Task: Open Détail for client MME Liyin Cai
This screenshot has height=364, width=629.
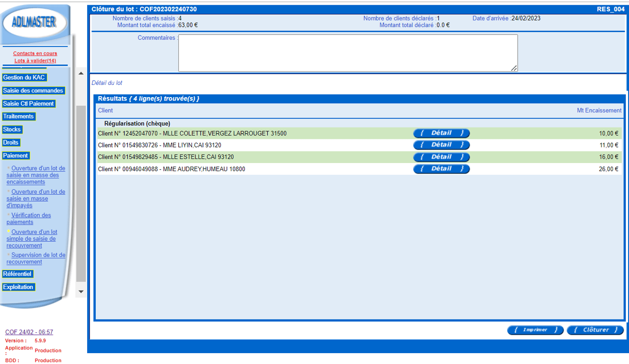Action: [441, 145]
